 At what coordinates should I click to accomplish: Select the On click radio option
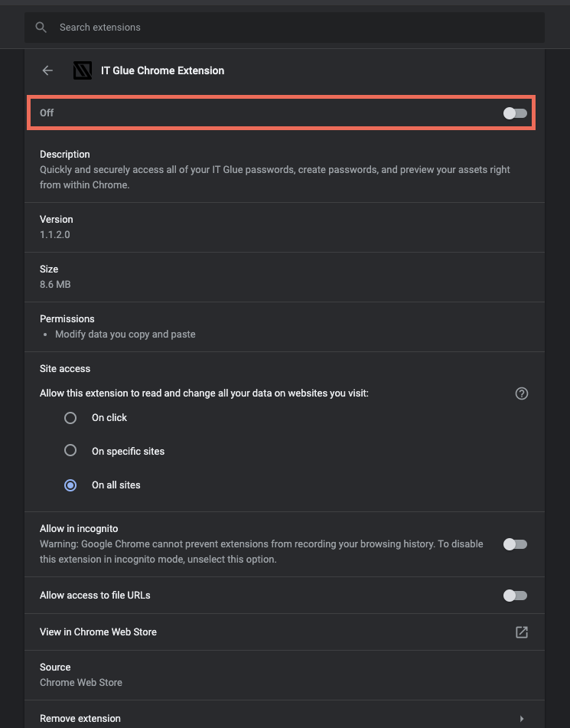70,418
